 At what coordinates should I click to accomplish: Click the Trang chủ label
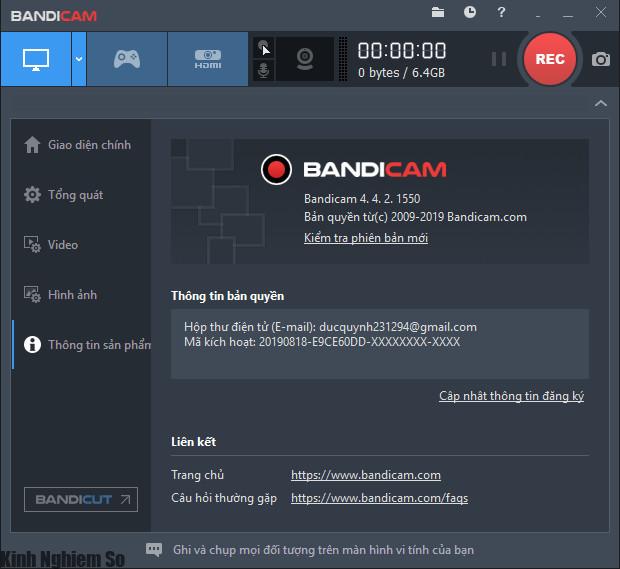[197, 475]
